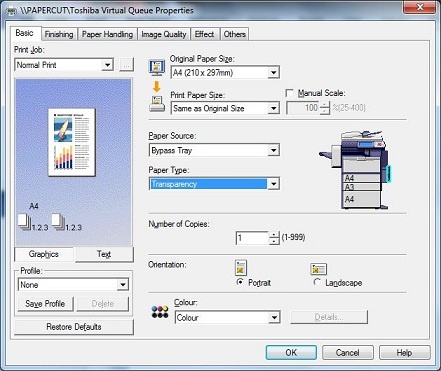Click the Print Paper Size printer icon

(157, 104)
